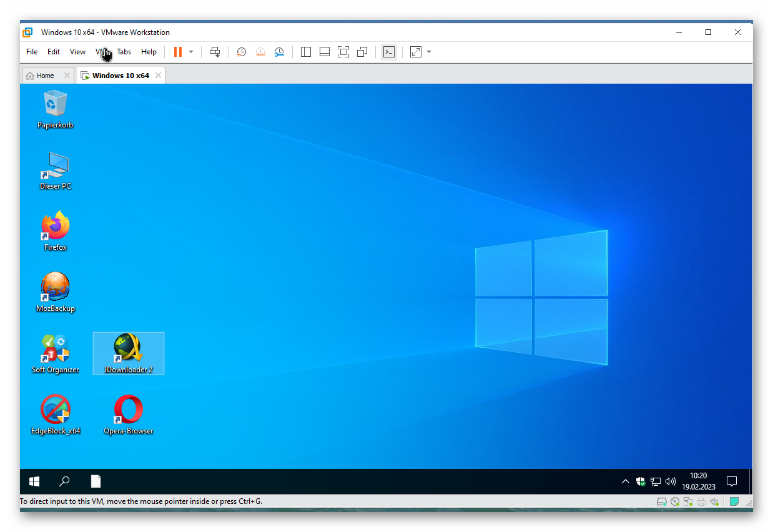The width and height of the screenshot is (773, 532).
Task: Close the Windows 10 x64 tab
Action: coord(159,76)
